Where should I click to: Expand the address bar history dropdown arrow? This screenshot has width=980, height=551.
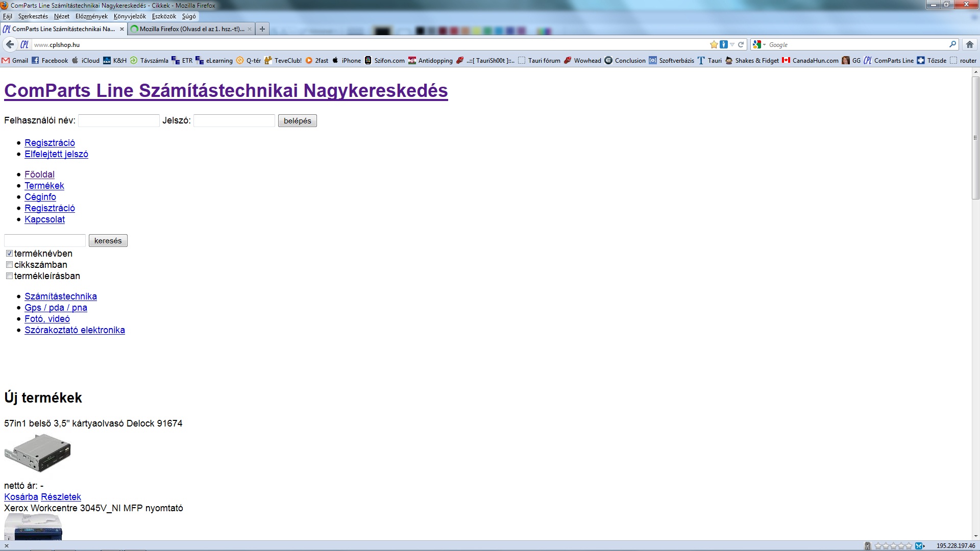(732, 44)
